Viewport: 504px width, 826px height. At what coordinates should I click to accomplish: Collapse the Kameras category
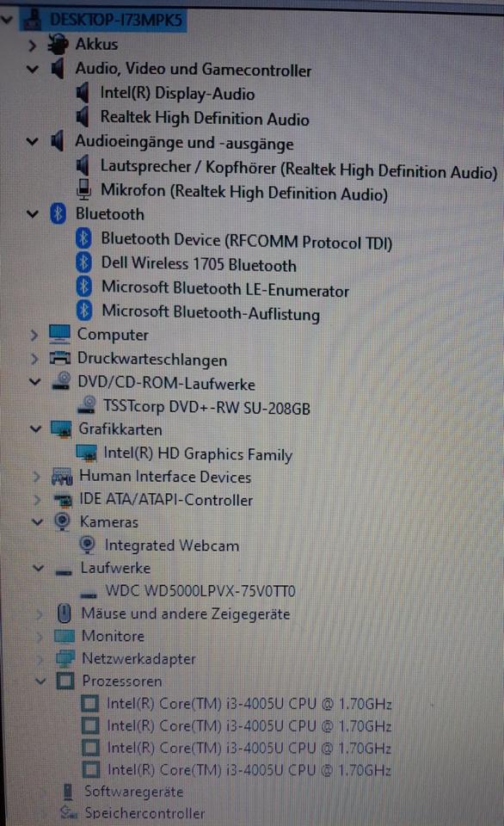pyautogui.click(x=37, y=522)
